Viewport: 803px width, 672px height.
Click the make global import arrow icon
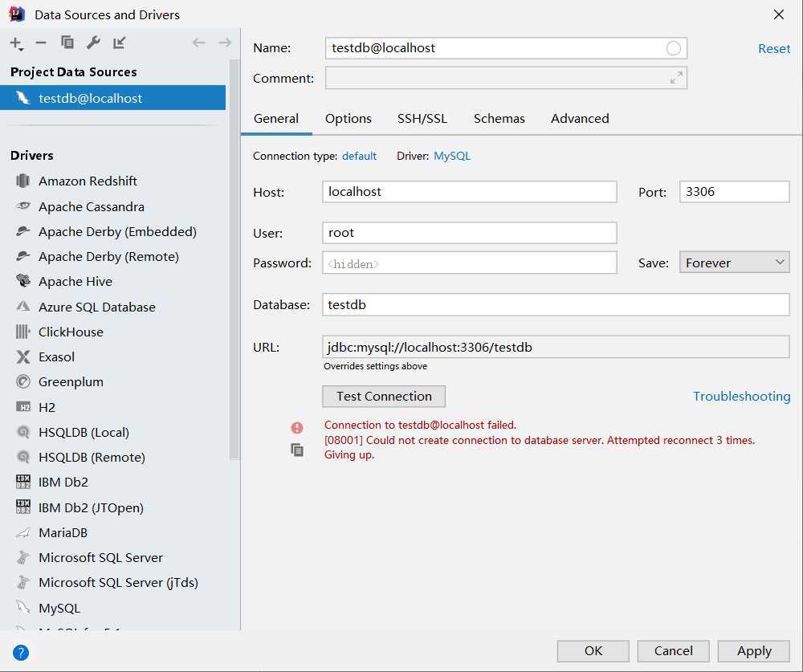(120, 43)
